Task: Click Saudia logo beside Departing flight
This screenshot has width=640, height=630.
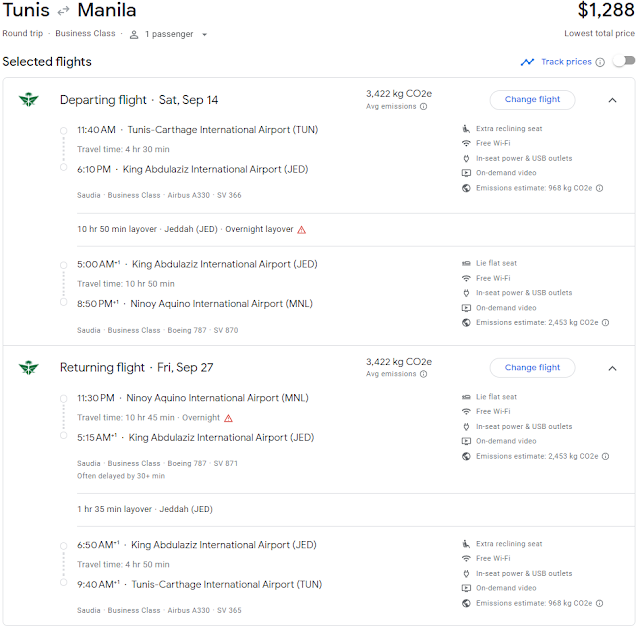Action: [x=29, y=100]
